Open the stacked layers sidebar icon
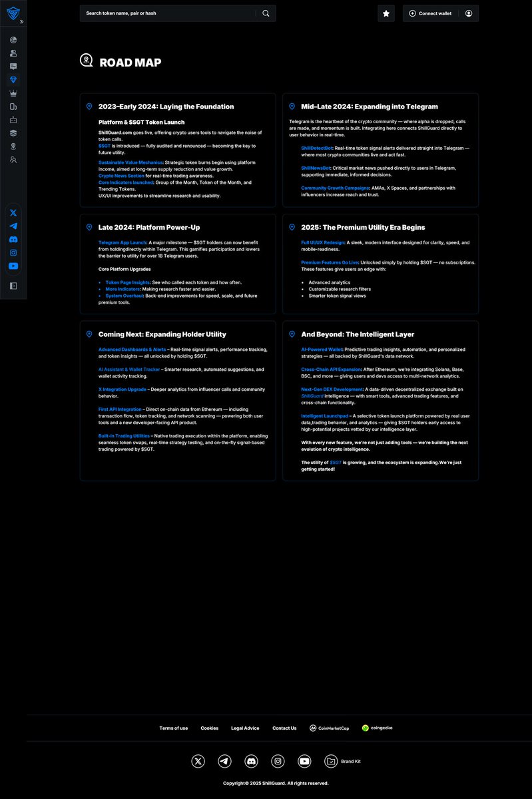The height and width of the screenshot is (799, 532). pyautogui.click(x=13, y=133)
